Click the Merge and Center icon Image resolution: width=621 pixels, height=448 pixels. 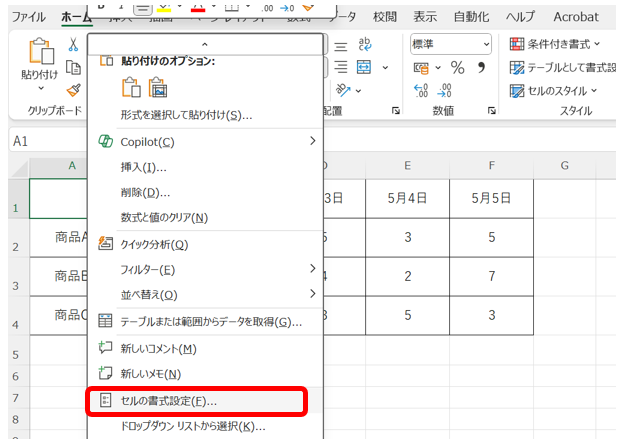(x=364, y=67)
